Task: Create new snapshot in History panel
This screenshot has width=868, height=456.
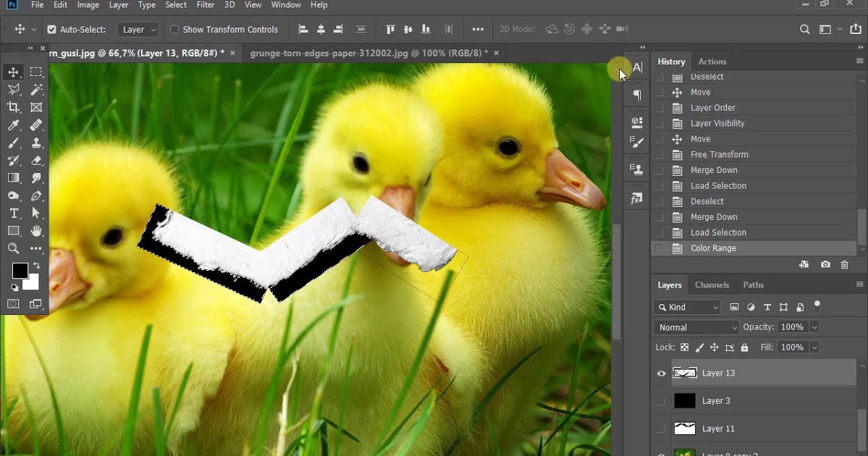Action: click(825, 265)
